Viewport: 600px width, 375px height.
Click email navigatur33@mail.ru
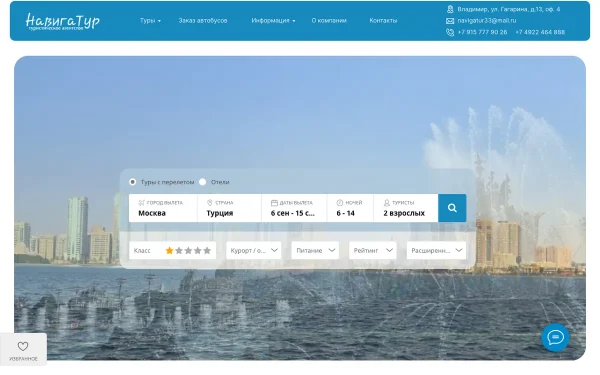click(486, 21)
